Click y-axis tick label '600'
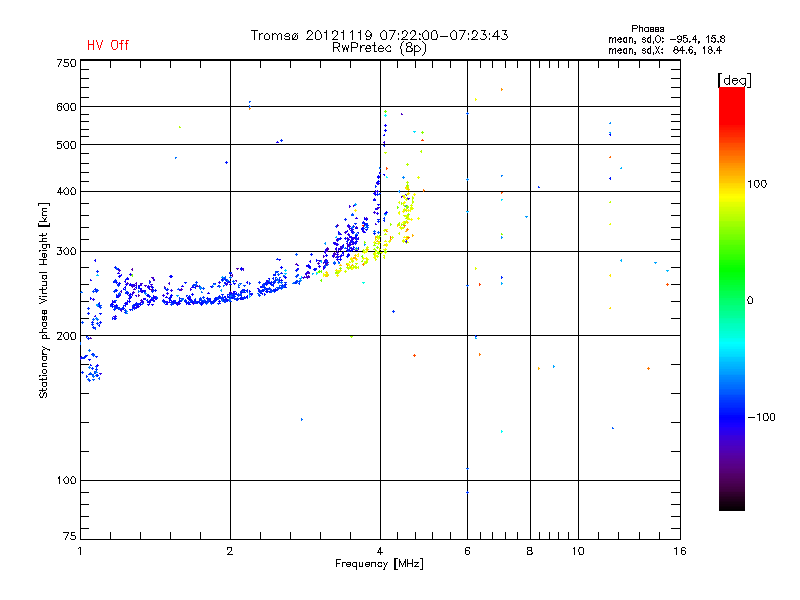The image size is (800, 600). (x=66, y=107)
